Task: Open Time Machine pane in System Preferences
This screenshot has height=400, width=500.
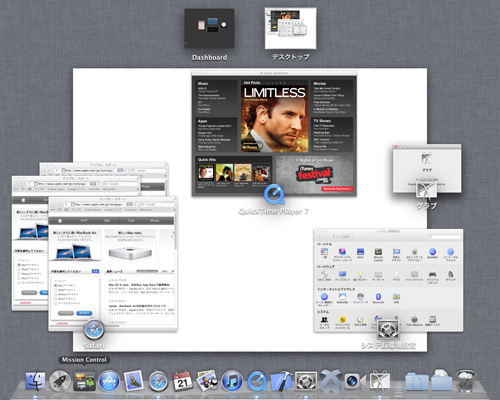Action: point(414,321)
